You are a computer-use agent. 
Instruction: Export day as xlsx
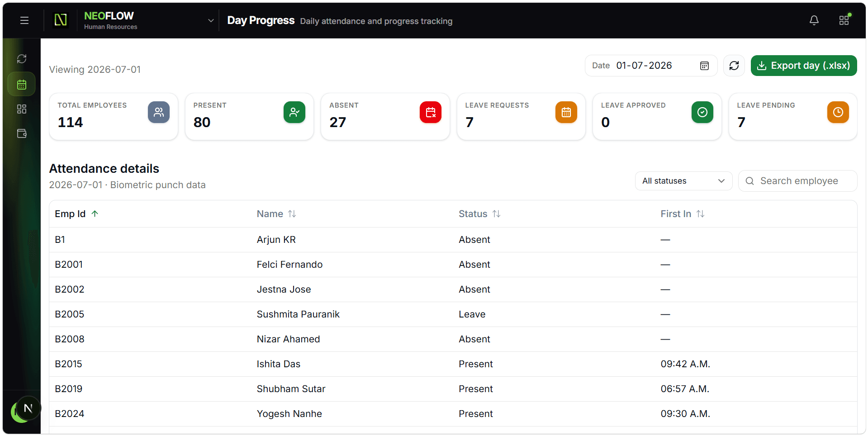pos(804,66)
